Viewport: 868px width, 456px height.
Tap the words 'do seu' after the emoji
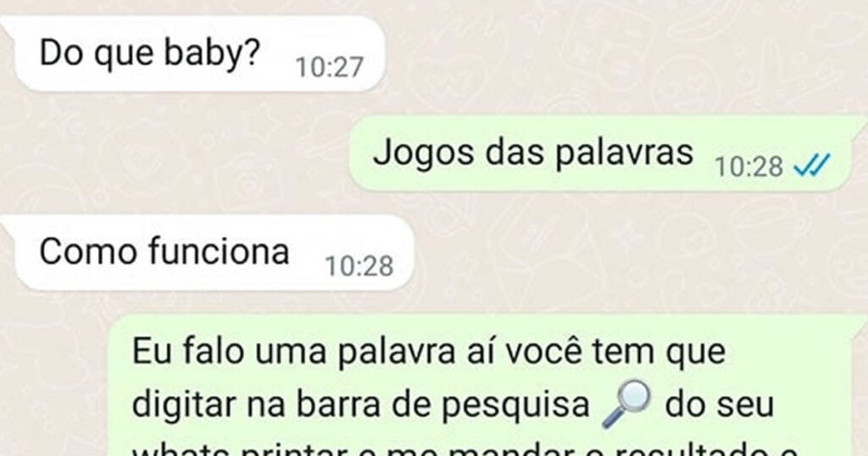tap(719, 404)
